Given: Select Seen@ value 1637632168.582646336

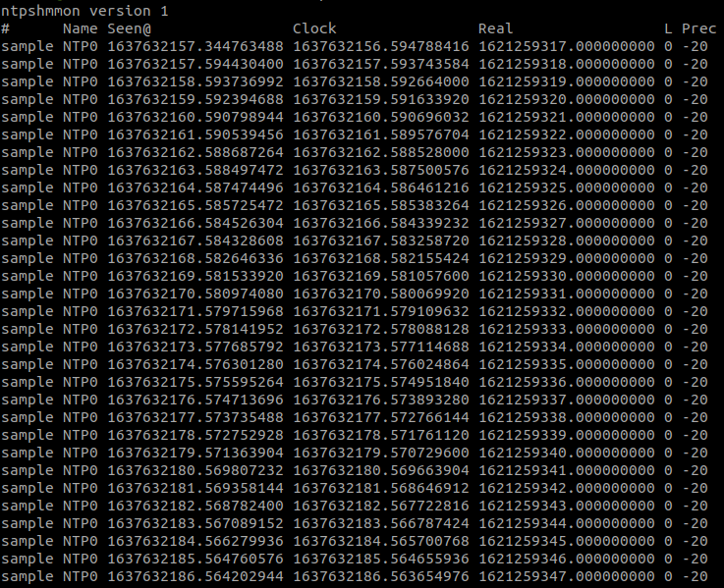Looking at the screenshot, I should coord(195,258).
